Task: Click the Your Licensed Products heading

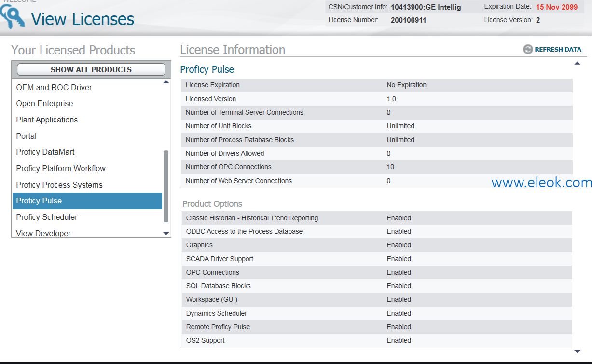Action: coord(73,50)
